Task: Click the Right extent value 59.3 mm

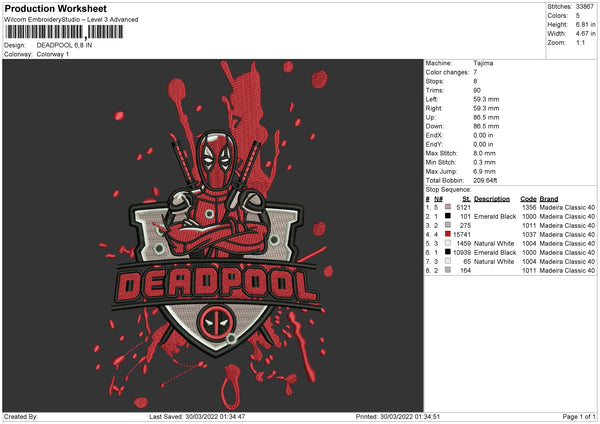Action: (486, 108)
